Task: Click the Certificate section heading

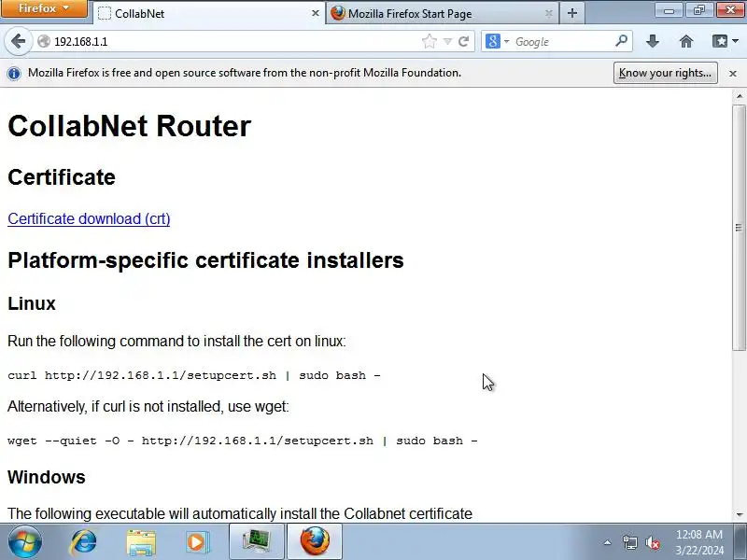Action: (62, 177)
